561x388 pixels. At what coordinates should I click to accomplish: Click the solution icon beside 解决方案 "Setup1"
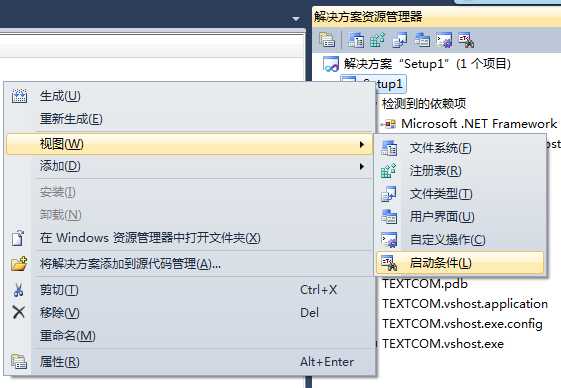(x=331, y=64)
